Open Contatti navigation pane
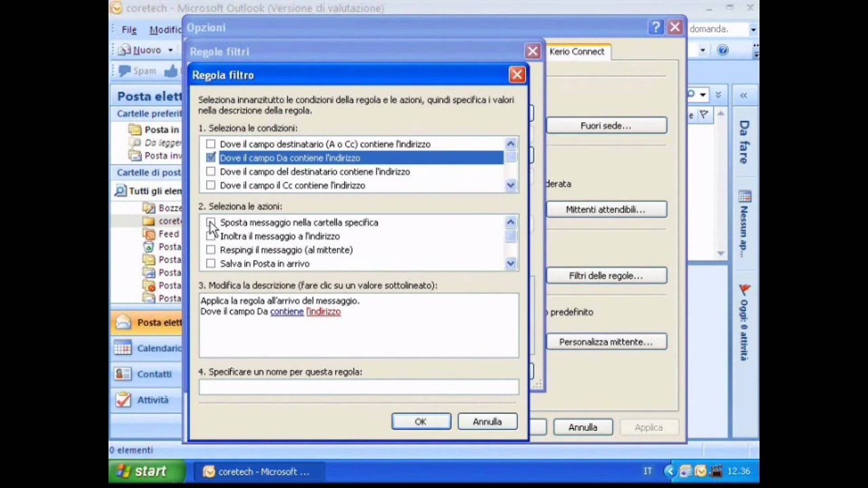This screenshot has height=488, width=868. 146,374
